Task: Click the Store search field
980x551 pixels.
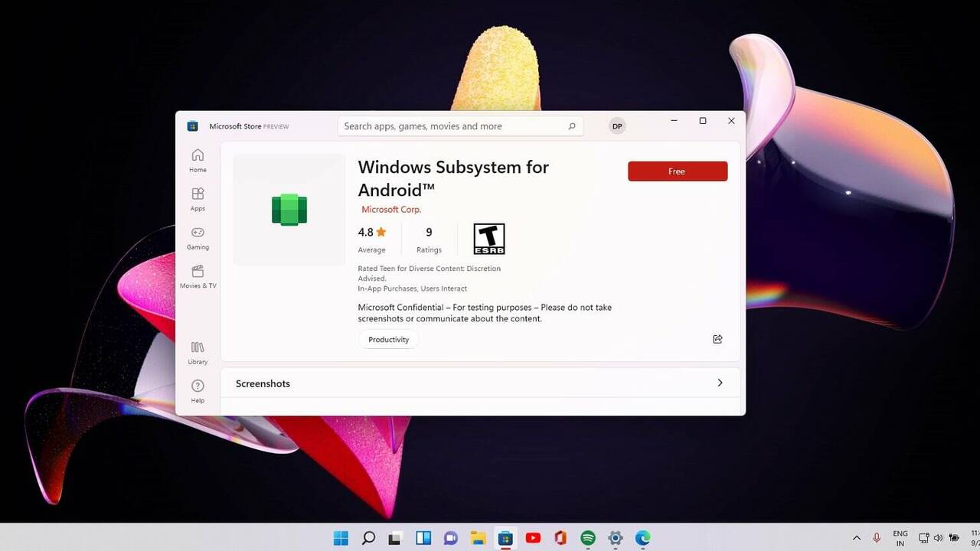Action: pyautogui.click(x=459, y=126)
